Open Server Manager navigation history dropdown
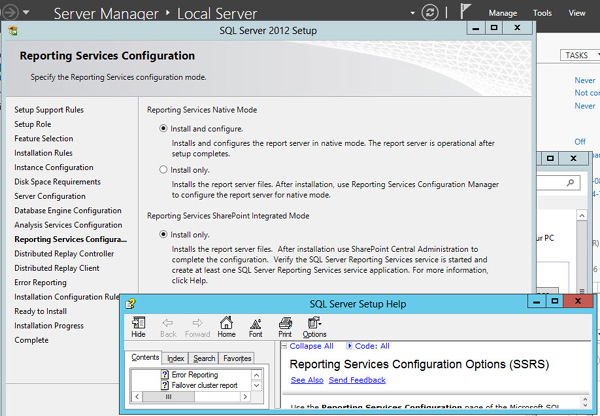600x416 pixels. (x=26, y=12)
